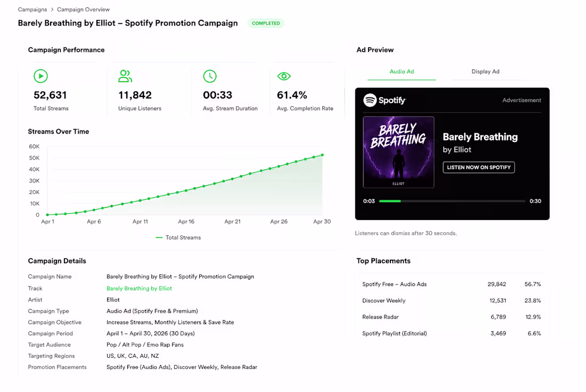The height and width of the screenshot is (392, 586).
Task: Click the Campaign Type value Audio Ad
Action: (152, 311)
